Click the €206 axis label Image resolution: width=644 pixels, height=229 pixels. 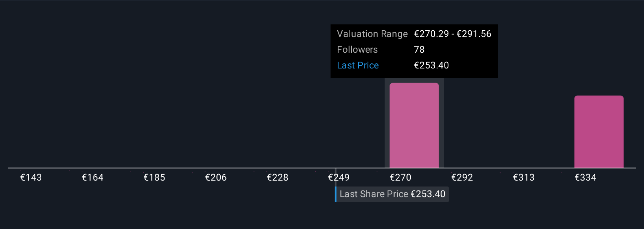[x=216, y=177]
